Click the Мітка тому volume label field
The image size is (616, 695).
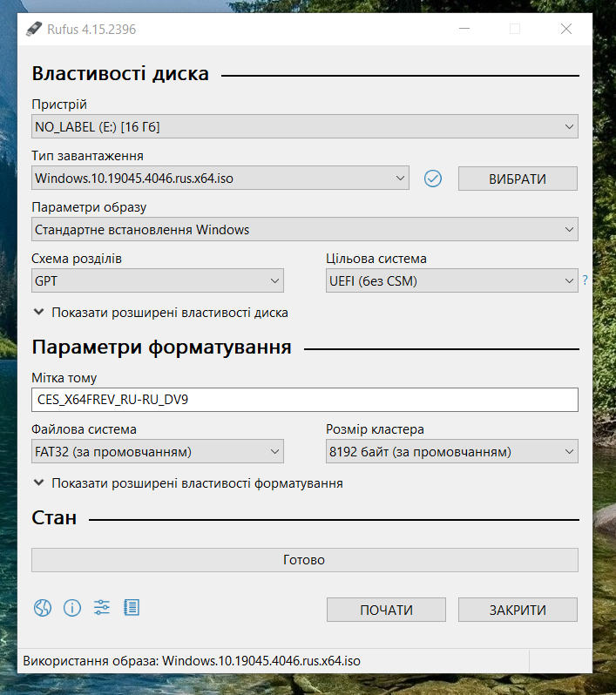tap(305, 400)
